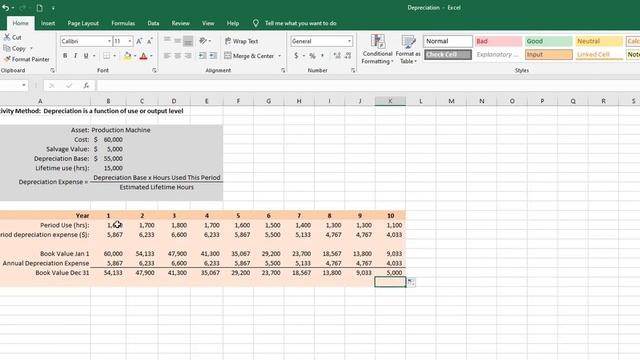Click the Customize Quick Access Toolbar arrow

click(53, 8)
